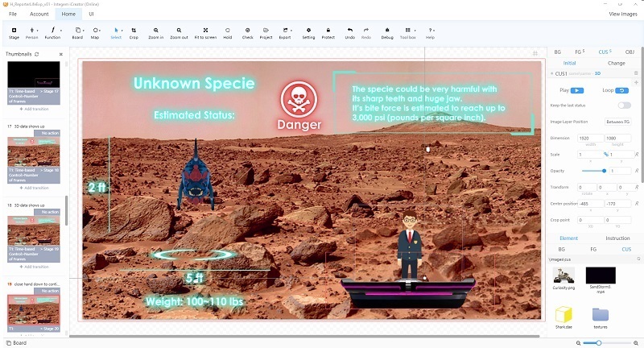Screen dimensions: 644x348
Task: Delete CUS1 with the trash icon
Action: [x=636, y=73]
